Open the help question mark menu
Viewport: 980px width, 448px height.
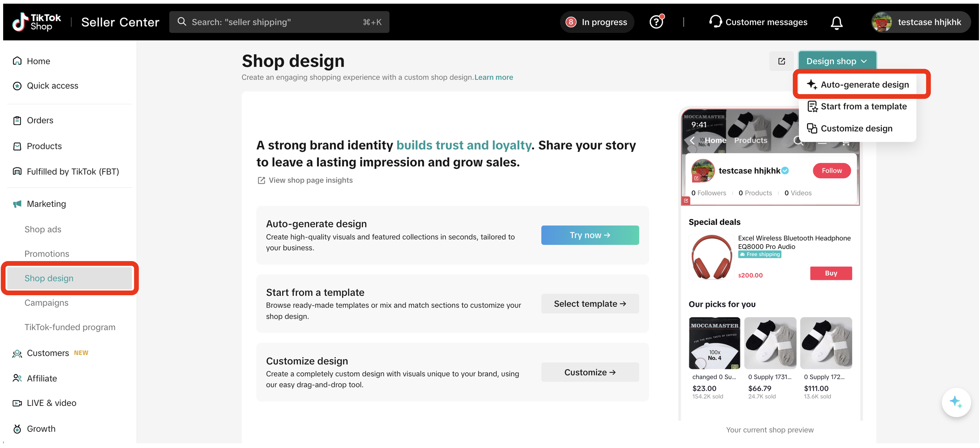pyautogui.click(x=657, y=22)
